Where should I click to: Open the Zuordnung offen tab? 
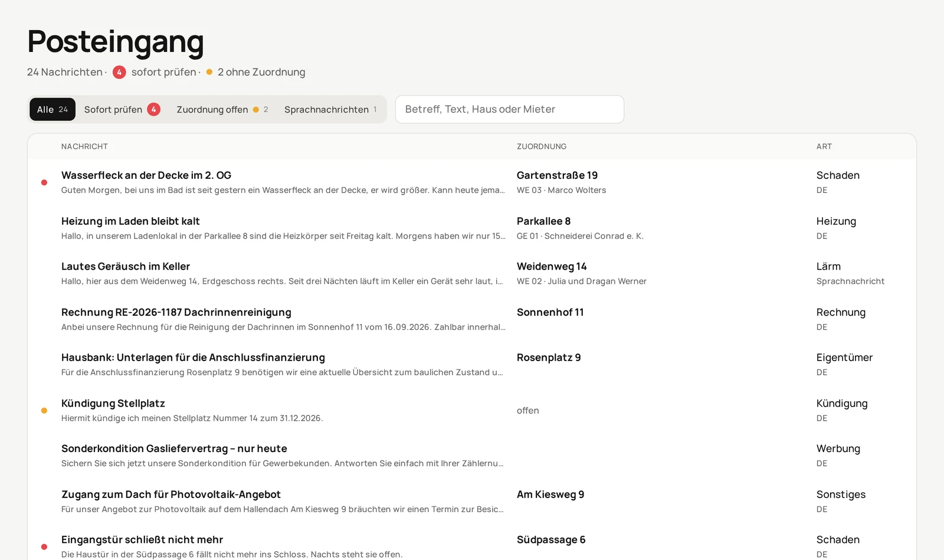[222, 109]
